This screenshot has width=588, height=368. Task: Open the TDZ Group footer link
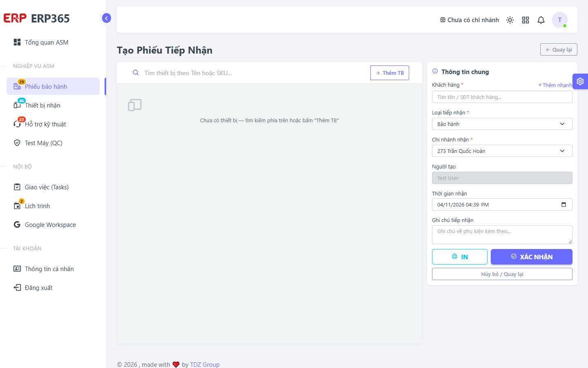(205, 364)
